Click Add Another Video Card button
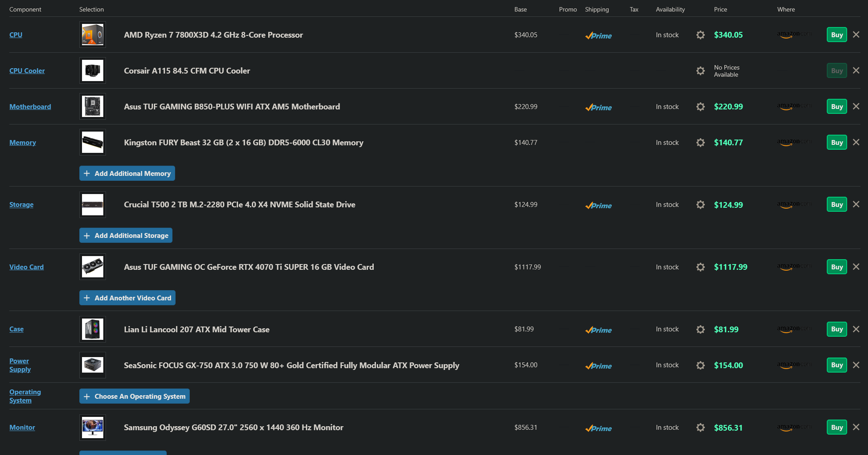 coord(127,298)
